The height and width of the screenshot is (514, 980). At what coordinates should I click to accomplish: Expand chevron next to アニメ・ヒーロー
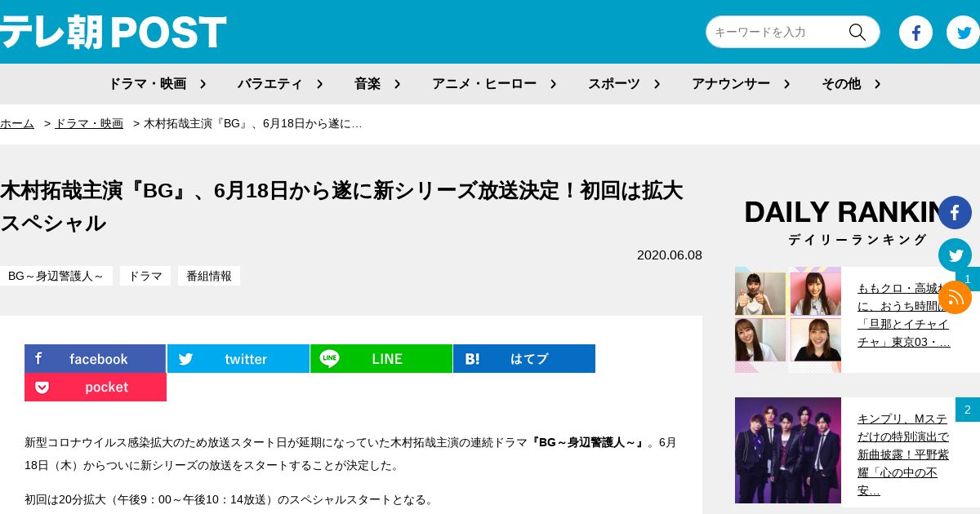[553, 83]
